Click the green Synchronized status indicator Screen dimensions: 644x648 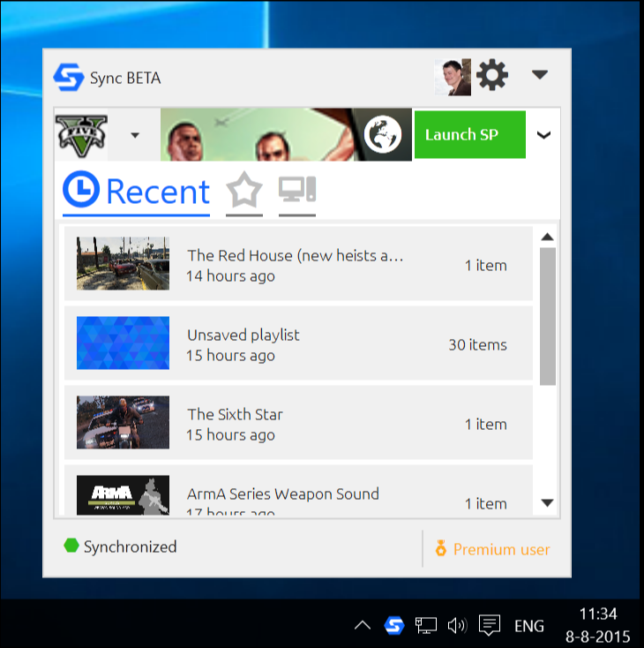pos(71,546)
